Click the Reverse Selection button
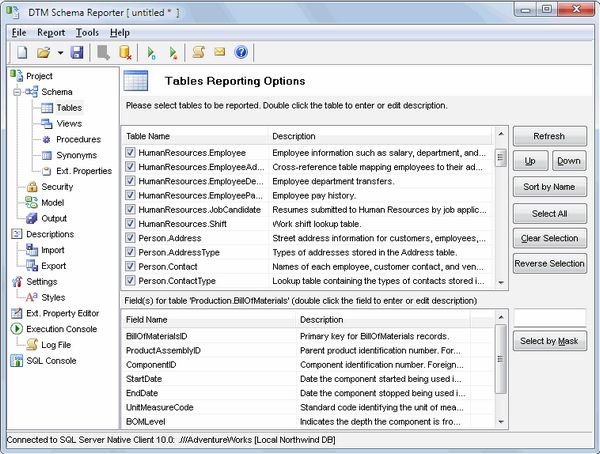600x454 pixels. [549, 263]
